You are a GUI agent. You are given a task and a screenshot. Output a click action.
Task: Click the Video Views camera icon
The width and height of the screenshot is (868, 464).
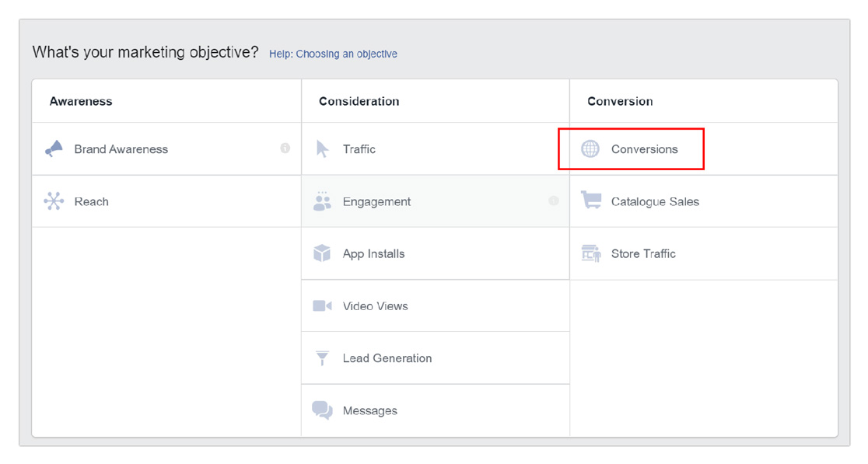(322, 305)
